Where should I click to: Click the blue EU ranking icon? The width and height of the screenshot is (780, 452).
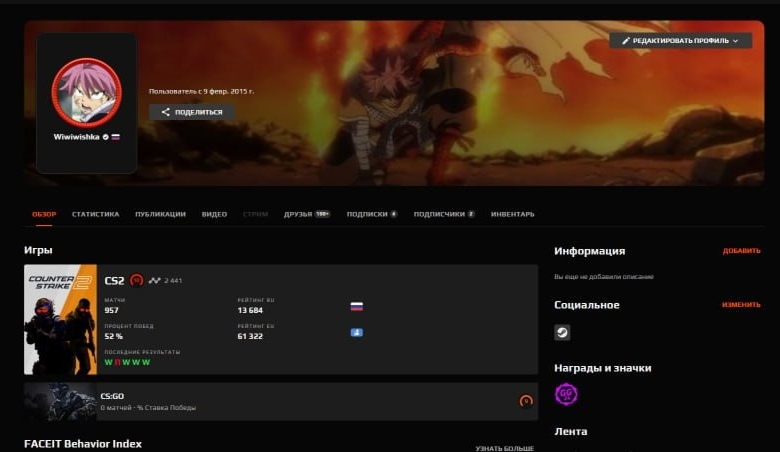click(356, 332)
